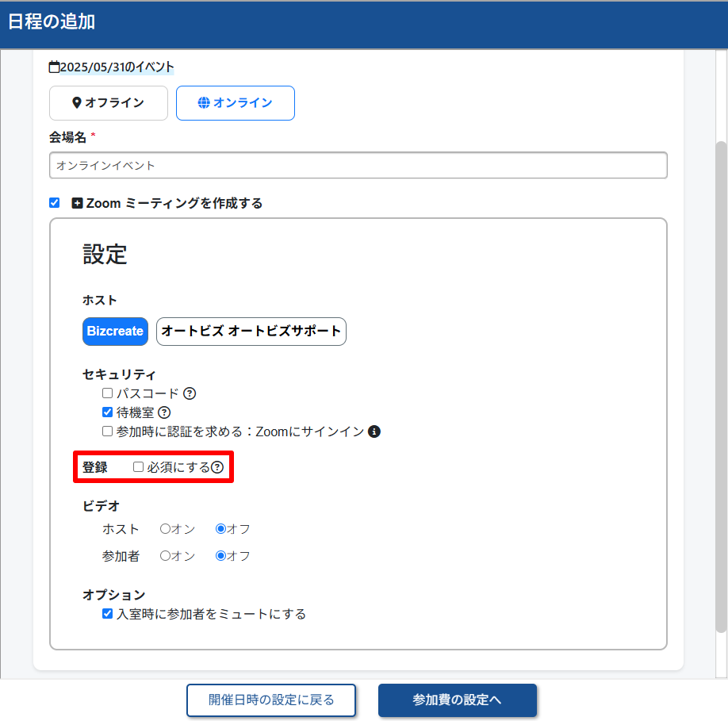Disable 入室時に参加者をミュートにする option

[107, 614]
